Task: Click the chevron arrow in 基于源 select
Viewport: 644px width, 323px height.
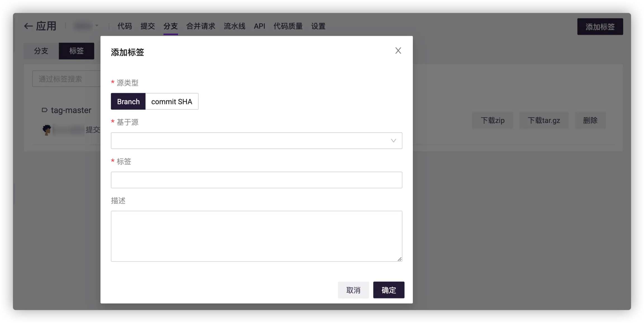Action: pos(393,141)
